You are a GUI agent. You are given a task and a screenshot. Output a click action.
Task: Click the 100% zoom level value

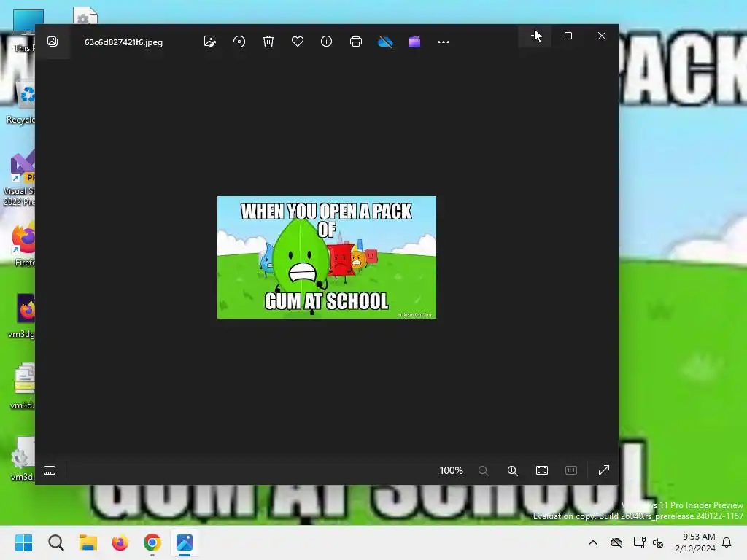(451, 470)
